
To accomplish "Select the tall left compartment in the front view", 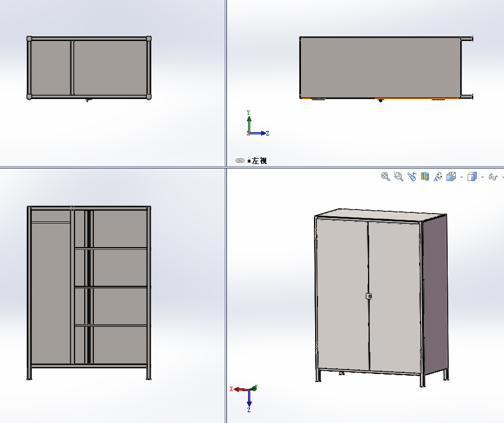I will (x=51, y=293).
